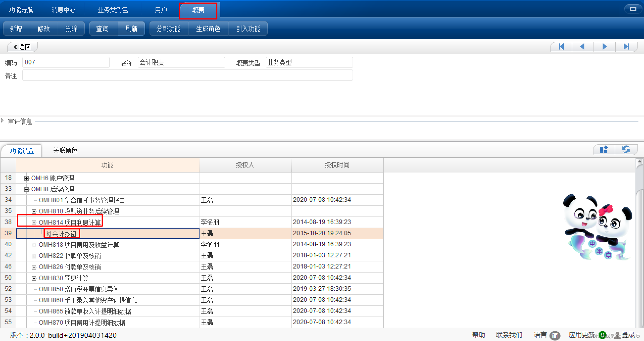Go to the first record arrow

pyautogui.click(x=561, y=47)
